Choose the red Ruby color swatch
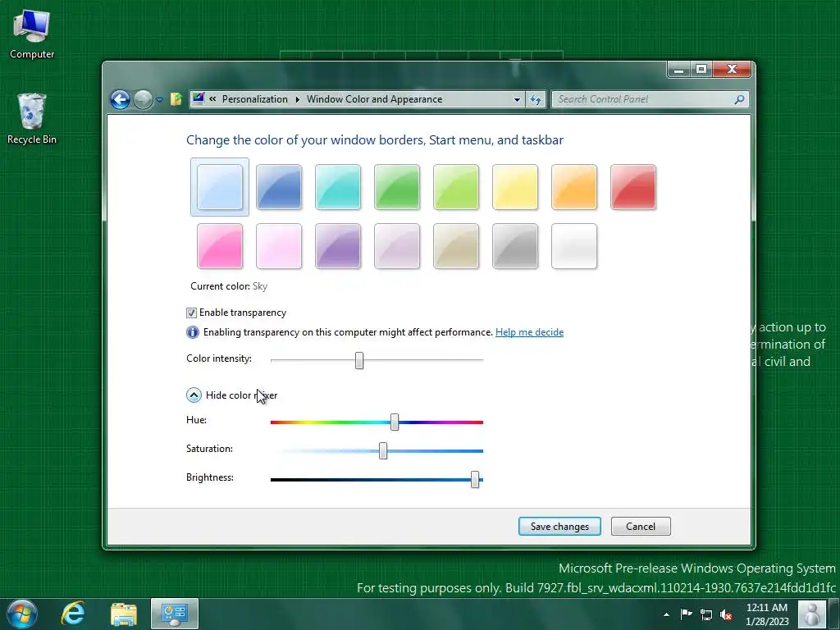Image resolution: width=840 pixels, height=630 pixels. (633, 187)
